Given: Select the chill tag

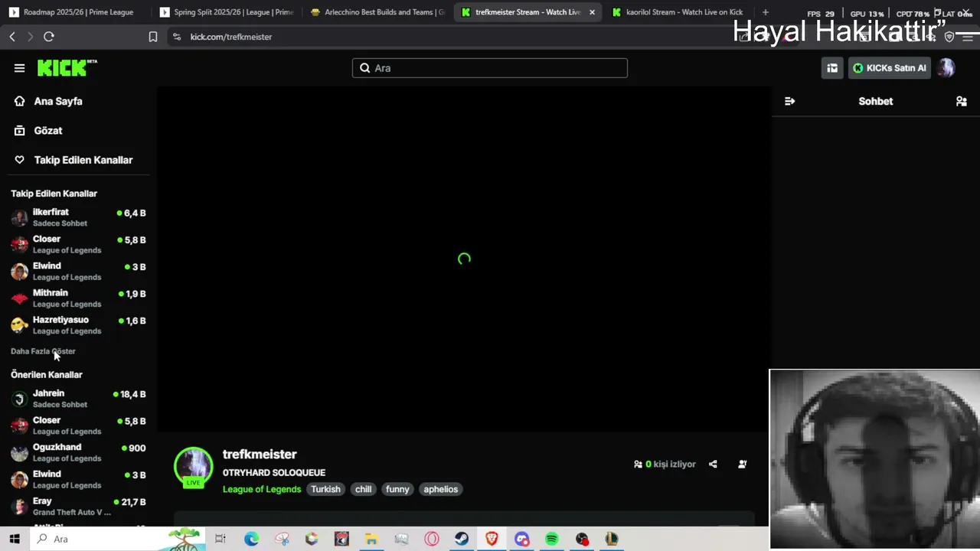Looking at the screenshot, I should click(363, 489).
